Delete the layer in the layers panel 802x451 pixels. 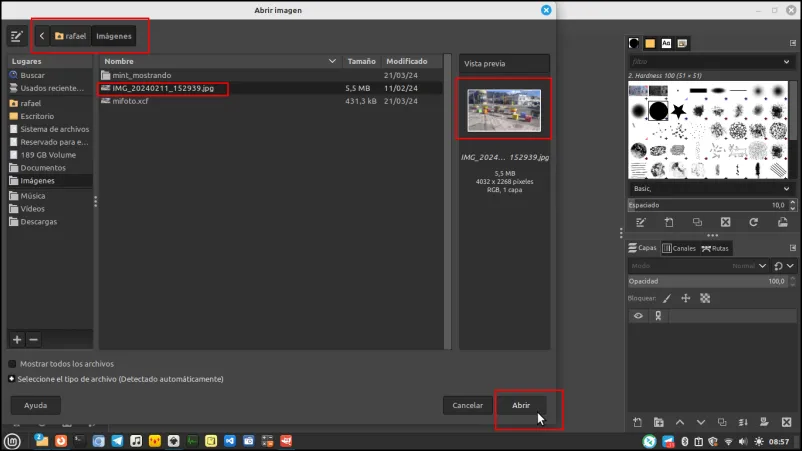click(787, 422)
